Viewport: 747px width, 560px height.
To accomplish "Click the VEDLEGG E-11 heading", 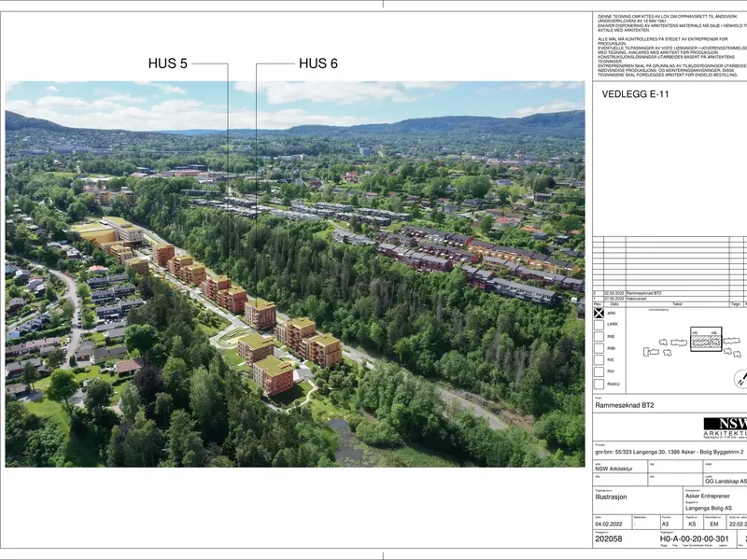I will click(635, 94).
